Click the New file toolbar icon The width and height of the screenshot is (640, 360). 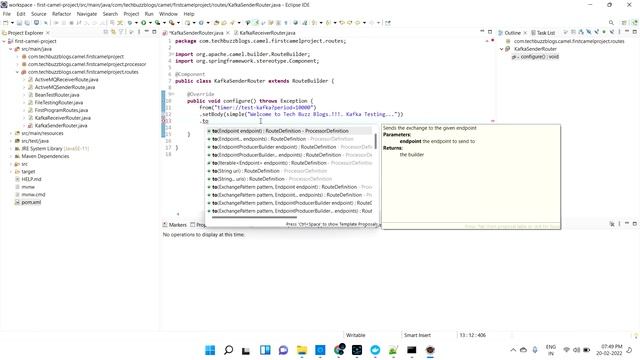coord(6,23)
